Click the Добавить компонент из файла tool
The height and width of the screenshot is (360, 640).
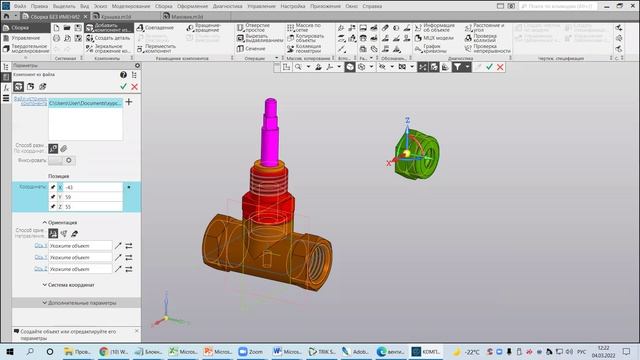point(109,28)
